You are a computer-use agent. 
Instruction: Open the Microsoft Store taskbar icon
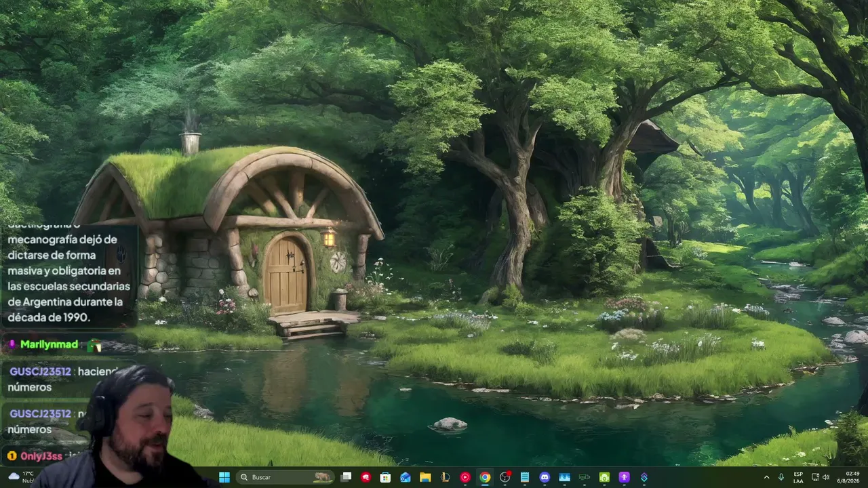[386, 477]
